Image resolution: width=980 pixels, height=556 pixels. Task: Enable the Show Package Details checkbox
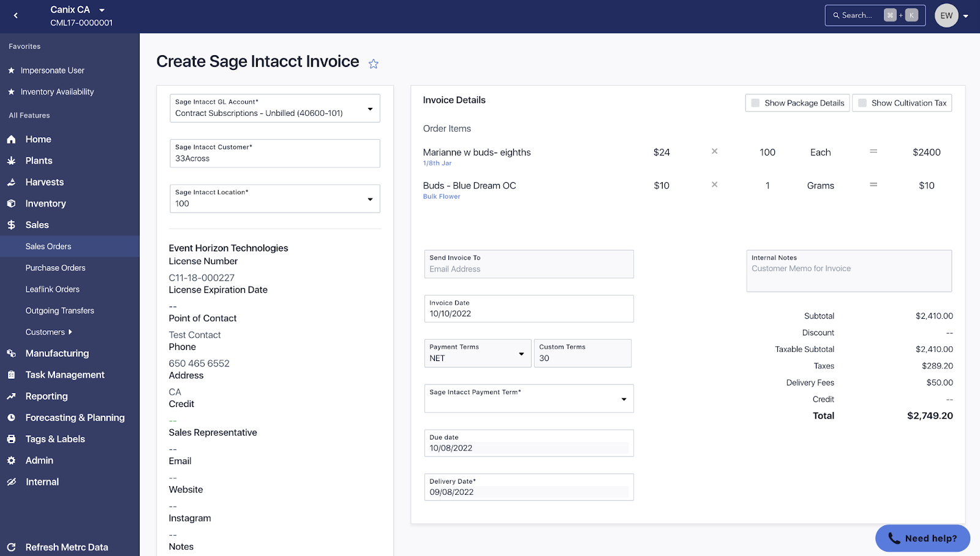[x=755, y=103]
